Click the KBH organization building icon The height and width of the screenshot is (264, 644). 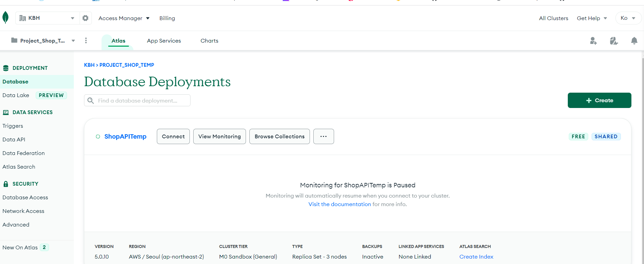point(23,18)
